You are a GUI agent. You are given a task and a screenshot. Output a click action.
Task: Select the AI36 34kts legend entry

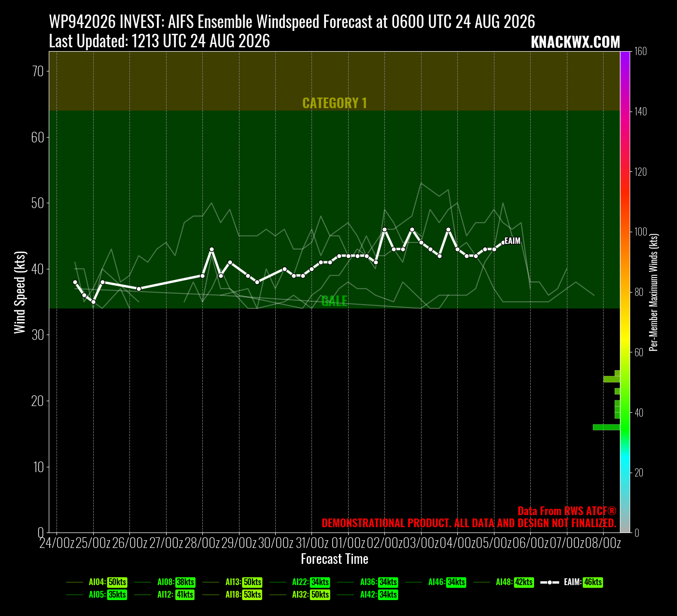[368, 582]
